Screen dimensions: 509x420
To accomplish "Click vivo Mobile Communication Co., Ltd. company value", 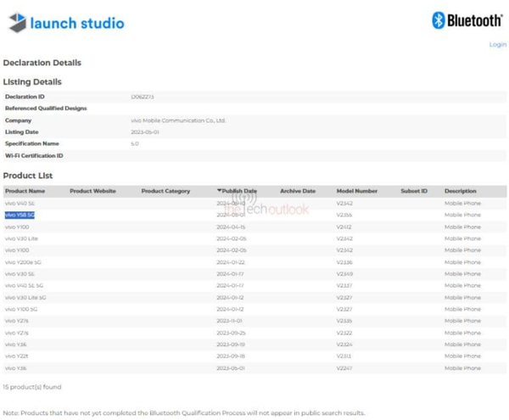I will (178, 120).
